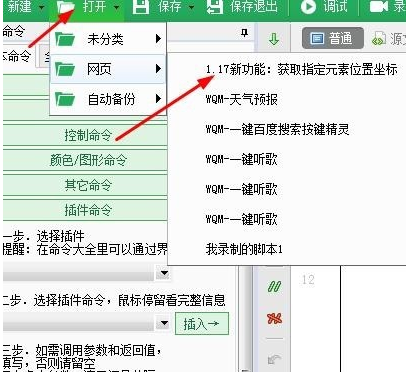The height and width of the screenshot is (372, 420).
Task: Open the 未分类 submenu
Action: (108, 39)
